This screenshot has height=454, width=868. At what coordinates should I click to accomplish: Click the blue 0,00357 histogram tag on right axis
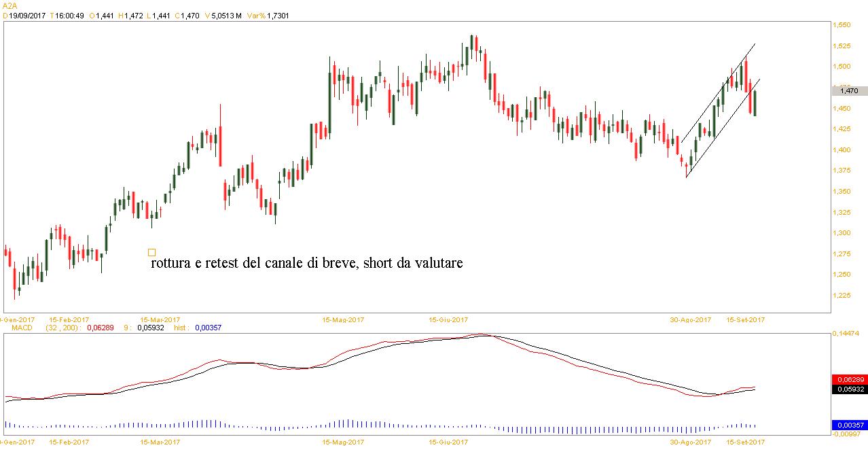[849, 425]
